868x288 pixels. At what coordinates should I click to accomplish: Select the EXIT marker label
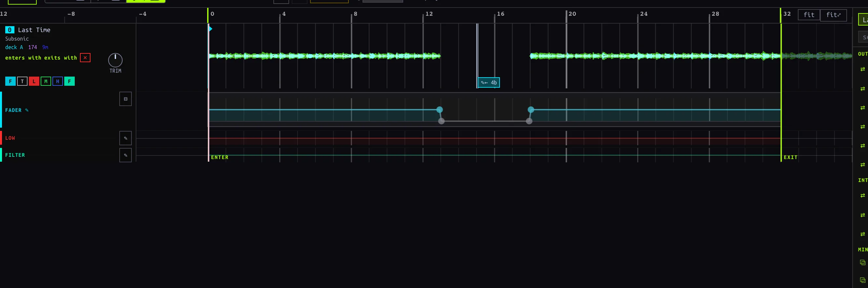(791, 157)
